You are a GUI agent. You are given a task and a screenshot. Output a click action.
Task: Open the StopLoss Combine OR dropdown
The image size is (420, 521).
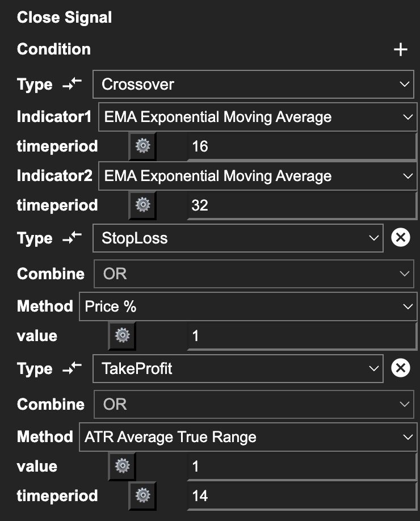pos(253,274)
